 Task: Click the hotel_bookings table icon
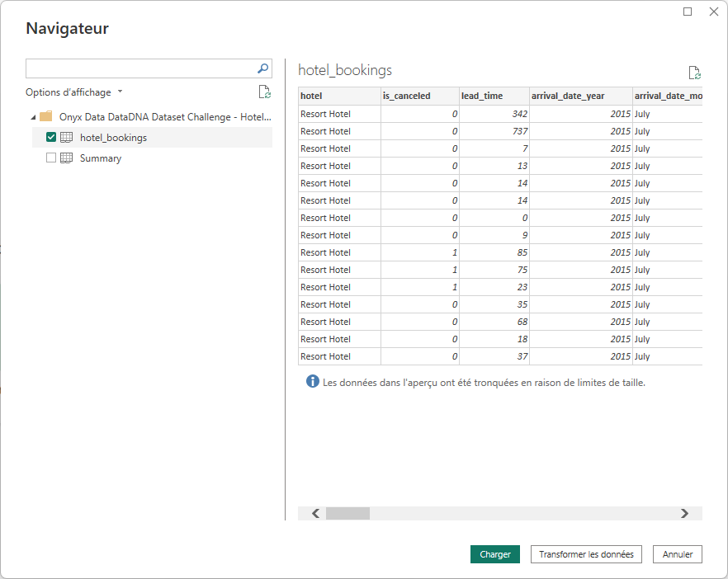click(x=66, y=137)
